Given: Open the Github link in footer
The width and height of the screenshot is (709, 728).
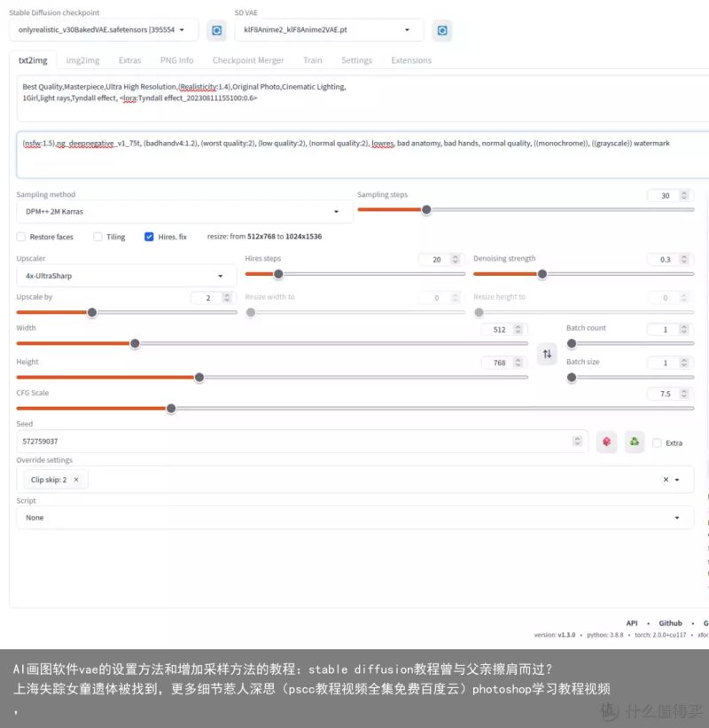Looking at the screenshot, I should click(671, 623).
